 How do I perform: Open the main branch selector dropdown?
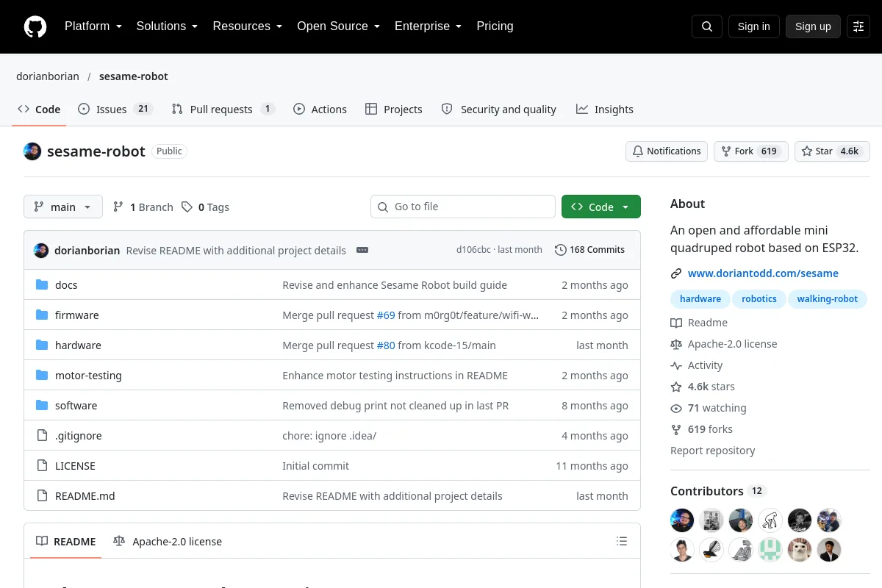[x=63, y=207]
